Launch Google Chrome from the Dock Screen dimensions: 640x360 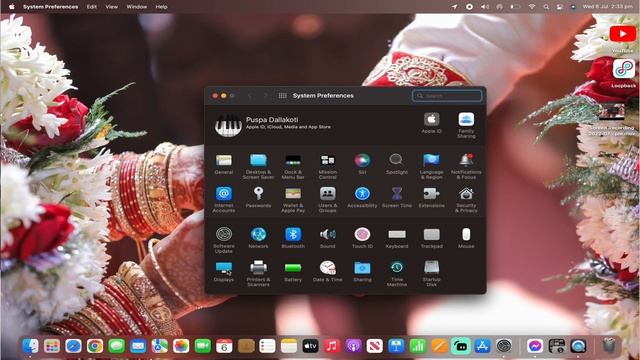[x=95, y=346]
